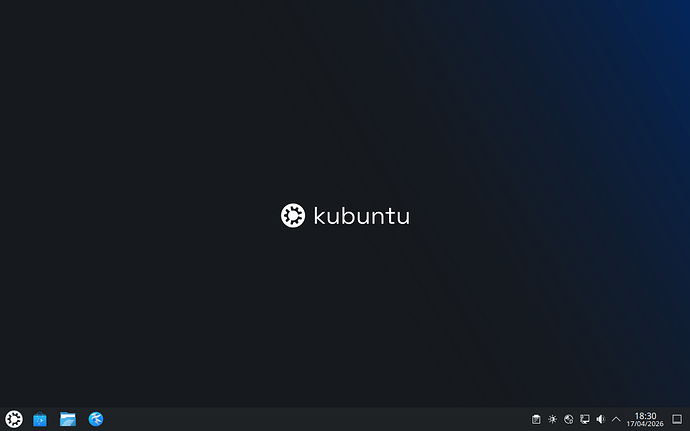Open Dolphin file manager from taskbar
Image resolution: width=690 pixels, height=431 pixels.
tap(68, 419)
